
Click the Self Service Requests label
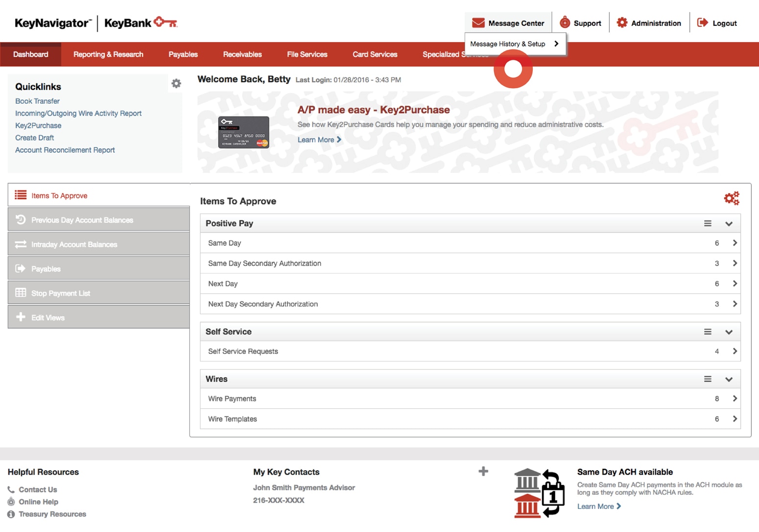pos(243,351)
